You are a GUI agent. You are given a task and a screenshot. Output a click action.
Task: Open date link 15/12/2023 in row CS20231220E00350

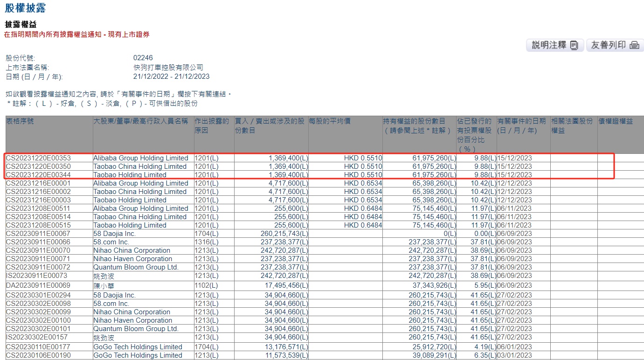[514, 166]
